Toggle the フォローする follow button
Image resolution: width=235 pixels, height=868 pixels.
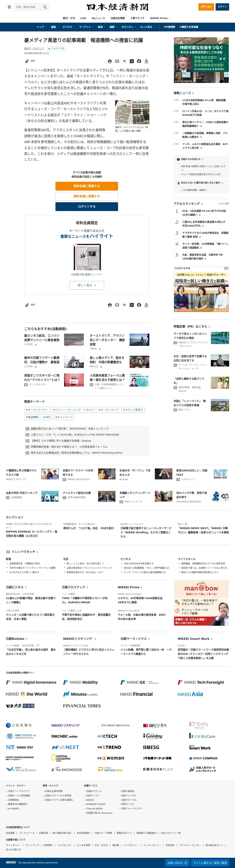[x=56, y=49]
